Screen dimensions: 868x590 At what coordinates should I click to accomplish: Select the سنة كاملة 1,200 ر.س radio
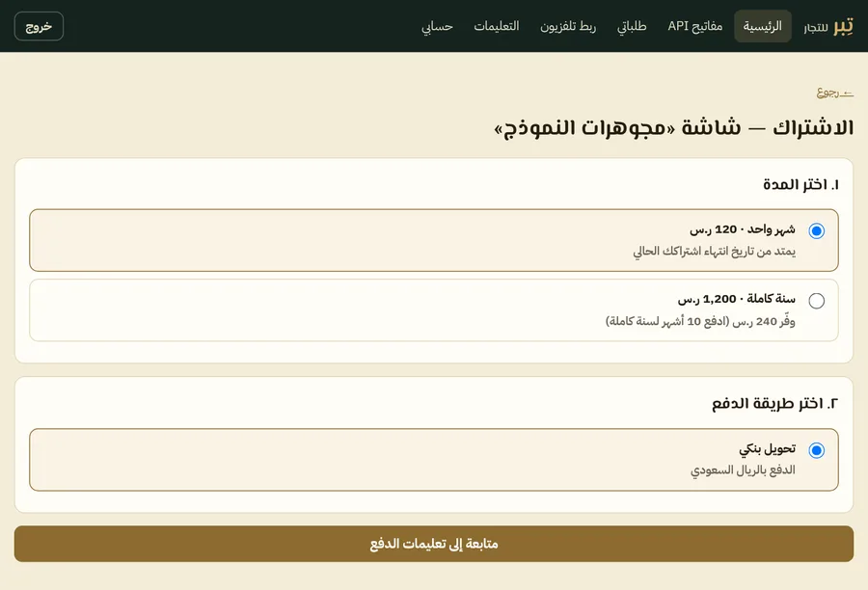point(816,301)
